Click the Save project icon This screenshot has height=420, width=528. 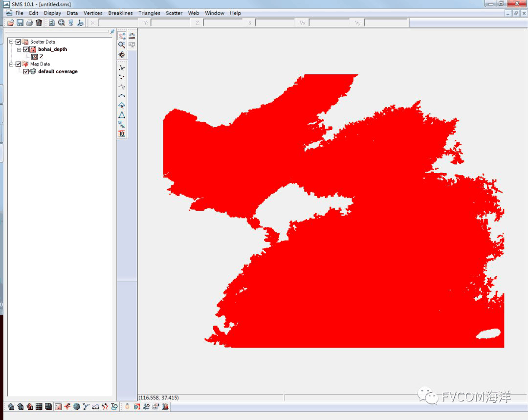tap(20, 22)
